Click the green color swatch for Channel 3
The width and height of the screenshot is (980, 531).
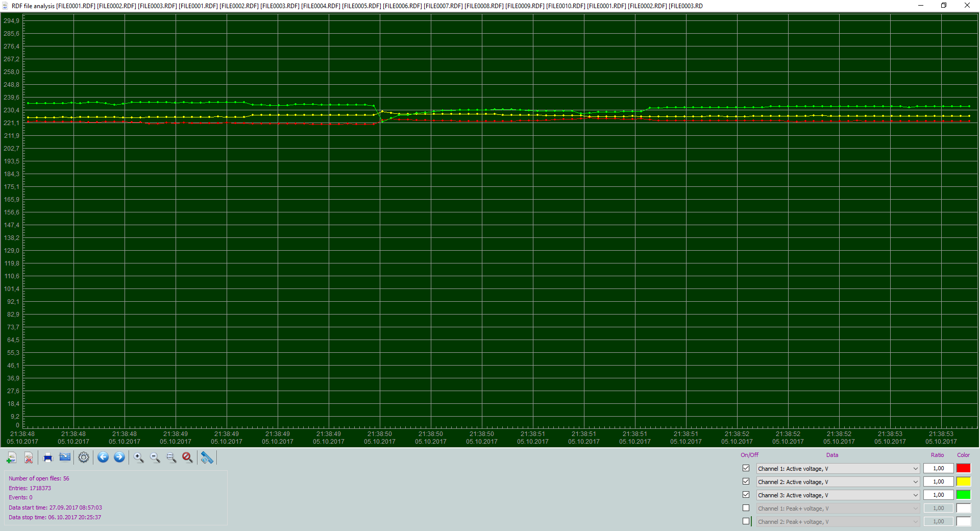coord(964,495)
